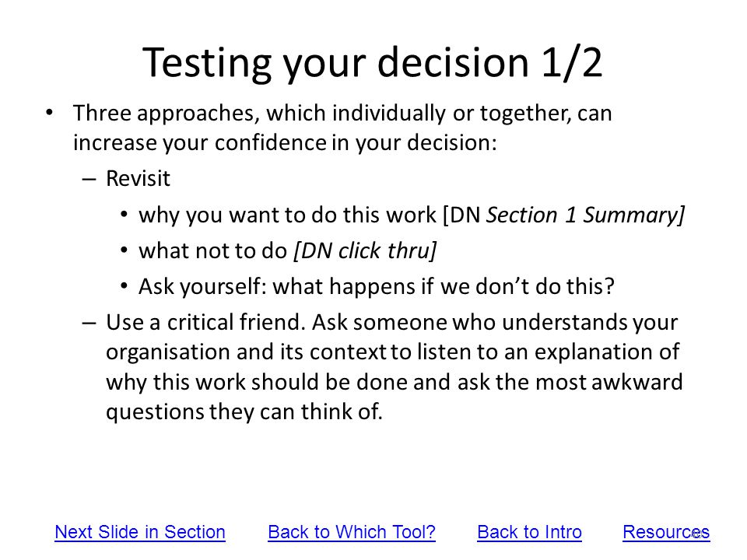Click the 'questions they can think of.' line

pyautogui.click(x=244, y=412)
